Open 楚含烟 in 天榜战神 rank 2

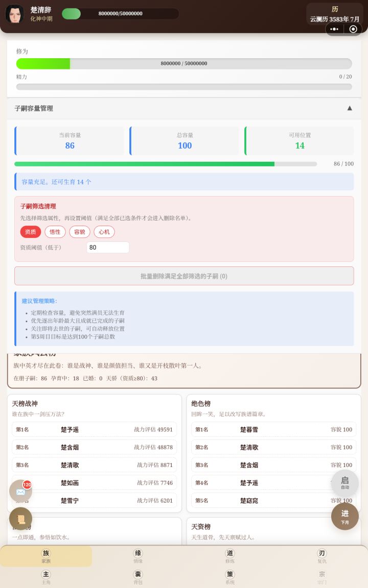pyautogui.click(x=94, y=447)
